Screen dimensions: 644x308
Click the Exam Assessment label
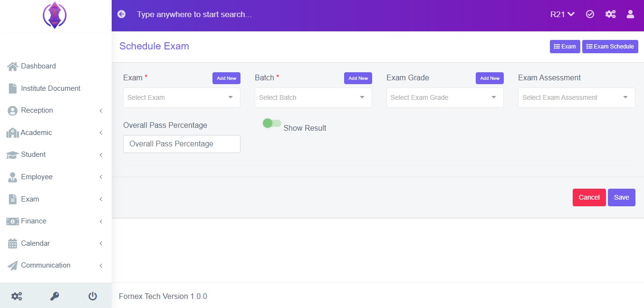tap(549, 77)
